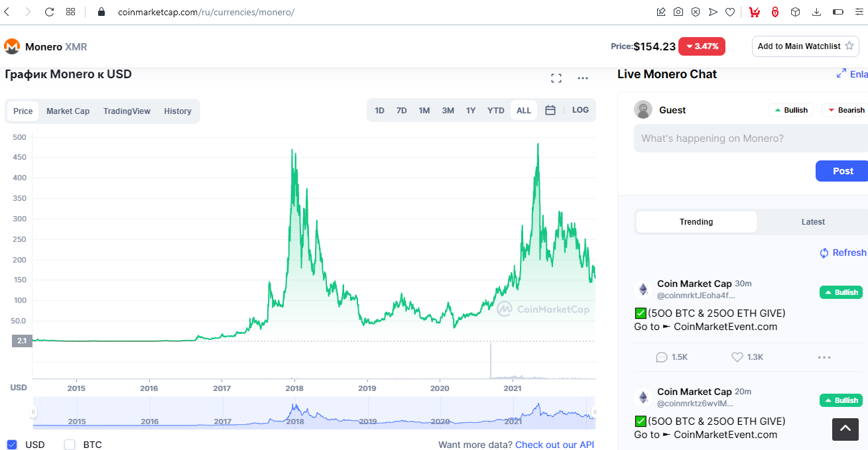Add Monero to Main Watchlist

(x=805, y=46)
